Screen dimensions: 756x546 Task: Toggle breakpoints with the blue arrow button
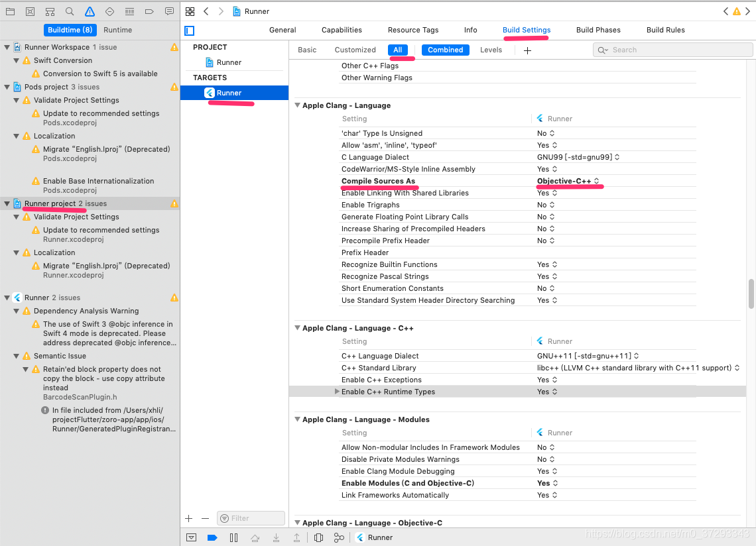click(x=212, y=537)
